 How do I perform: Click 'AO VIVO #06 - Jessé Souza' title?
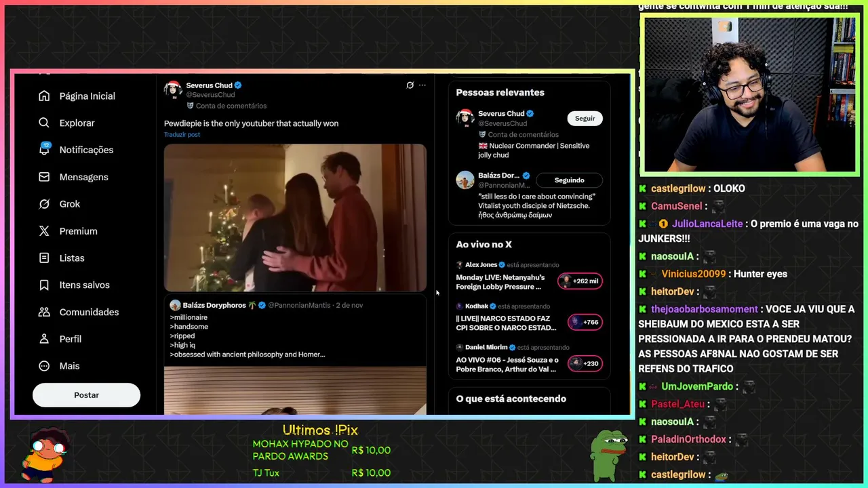click(507, 365)
